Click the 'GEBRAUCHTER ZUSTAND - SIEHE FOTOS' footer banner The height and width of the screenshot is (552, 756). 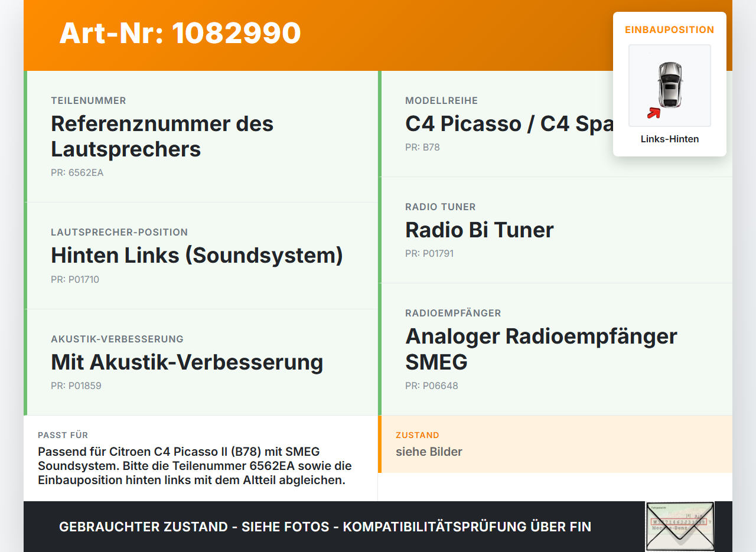tap(325, 527)
